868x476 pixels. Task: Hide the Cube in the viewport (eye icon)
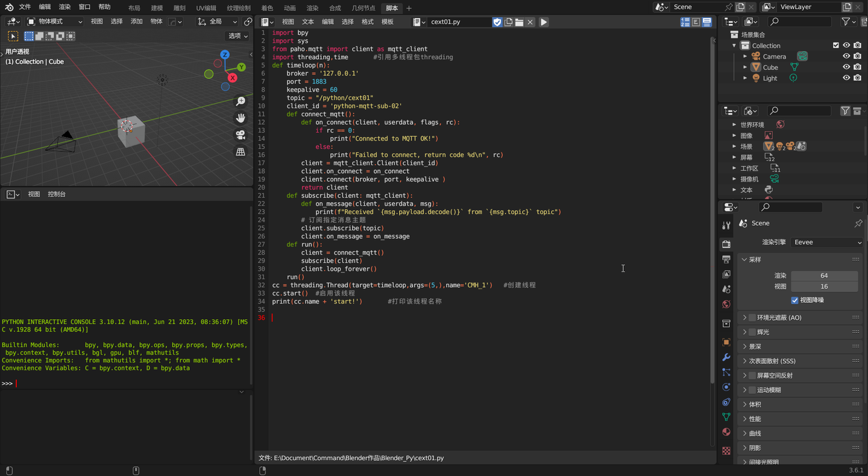848,67
